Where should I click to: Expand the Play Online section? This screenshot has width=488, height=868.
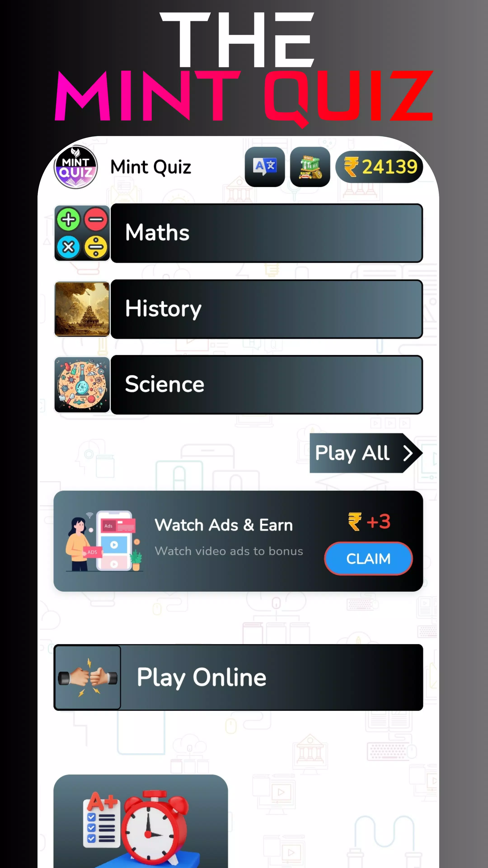tap(238, 677)
